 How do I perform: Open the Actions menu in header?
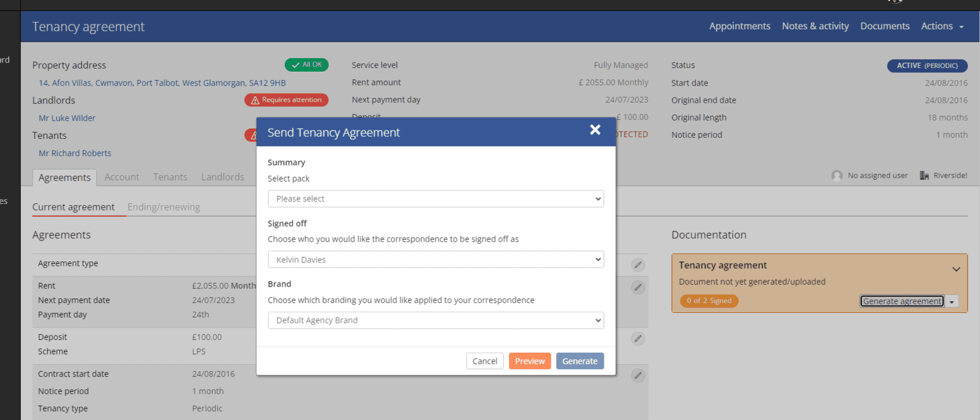[x=942, y=26]
